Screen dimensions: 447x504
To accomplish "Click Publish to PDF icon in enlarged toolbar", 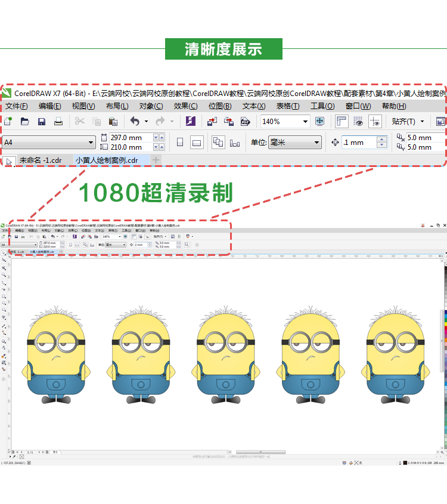I will click(245, 122).
